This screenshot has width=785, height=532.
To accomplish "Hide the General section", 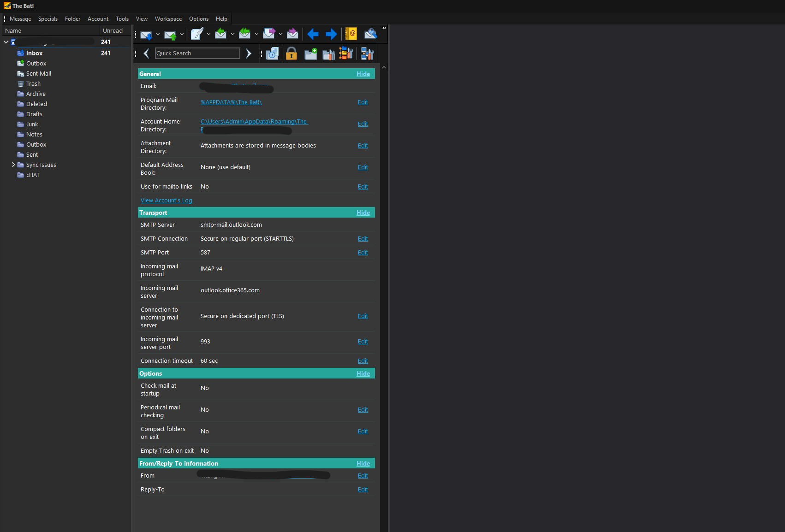I will pos(363,74).
